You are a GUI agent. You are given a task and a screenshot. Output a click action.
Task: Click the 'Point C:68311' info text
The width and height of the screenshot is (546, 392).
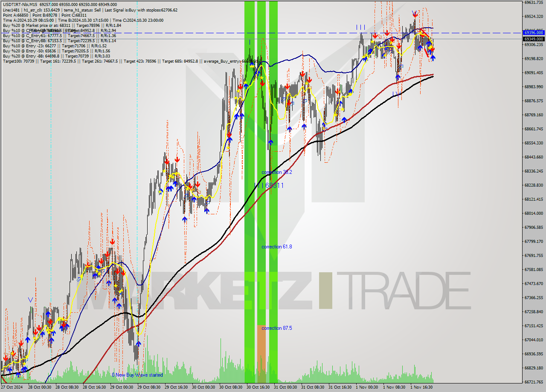tap(74, 15)
